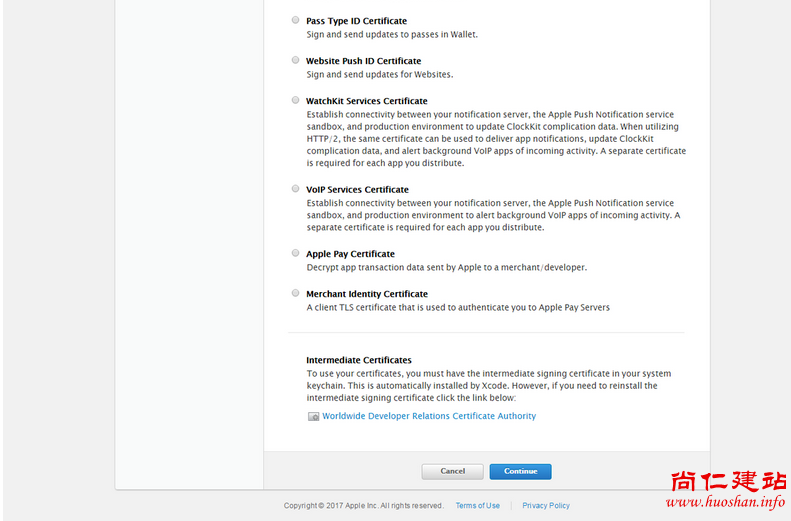
Task: Click 'Sign and send updates to passes in Wallet' text
Action: [392, 34]
